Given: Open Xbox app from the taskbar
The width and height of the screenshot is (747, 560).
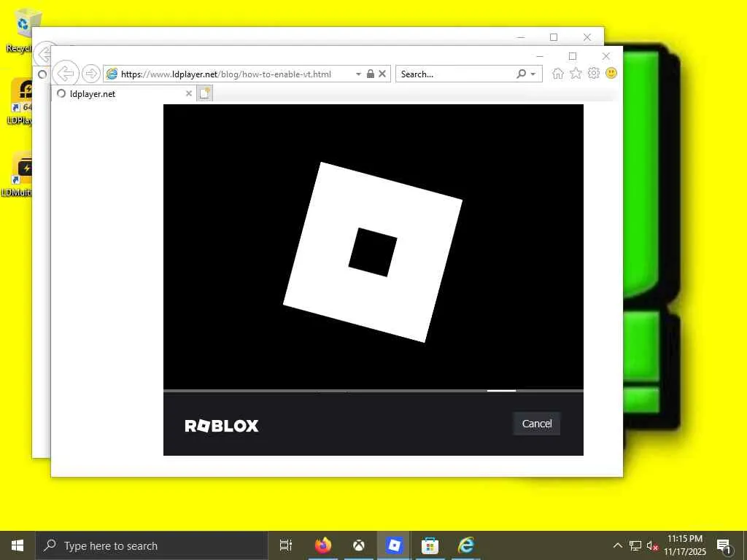Looking at the screenshot, I should click(x=359, y=545).
